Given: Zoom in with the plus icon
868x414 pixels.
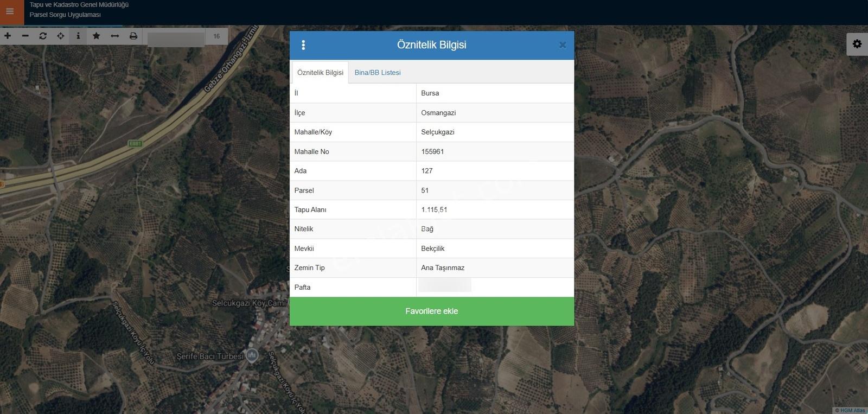Looking at the screenshot, I should pyautogui.click(x=8, y=36).
